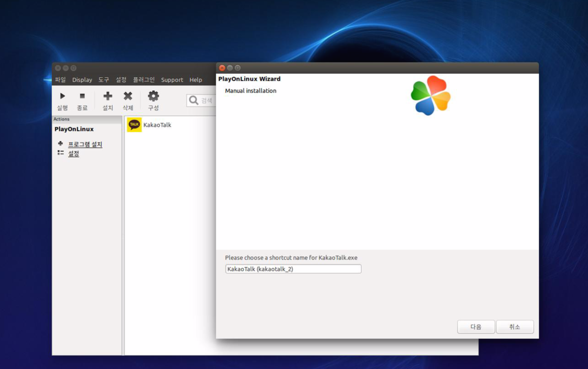588x369 pixels.
Task: Minimize the PlayOnLinux Wizard window
Action: pos(230,68)
